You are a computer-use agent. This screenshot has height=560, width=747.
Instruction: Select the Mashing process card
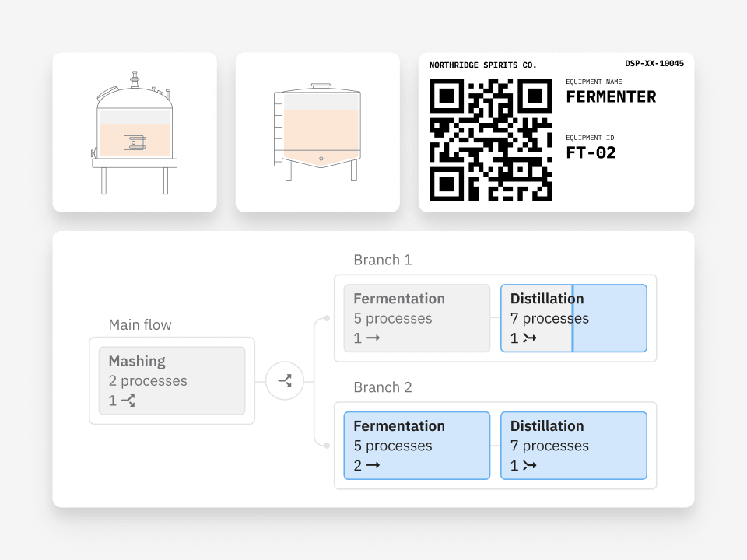point(172,380)
